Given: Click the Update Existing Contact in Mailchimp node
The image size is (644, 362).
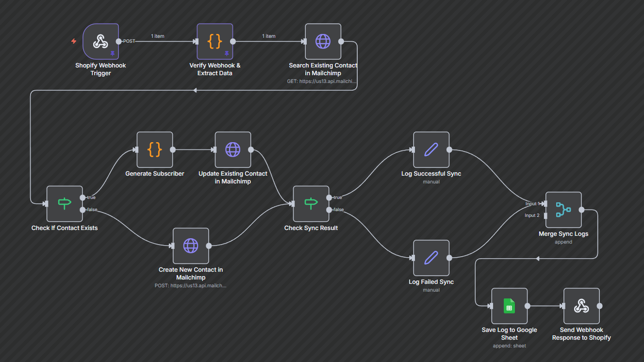Looking at the screenshot, I should 233,149.
